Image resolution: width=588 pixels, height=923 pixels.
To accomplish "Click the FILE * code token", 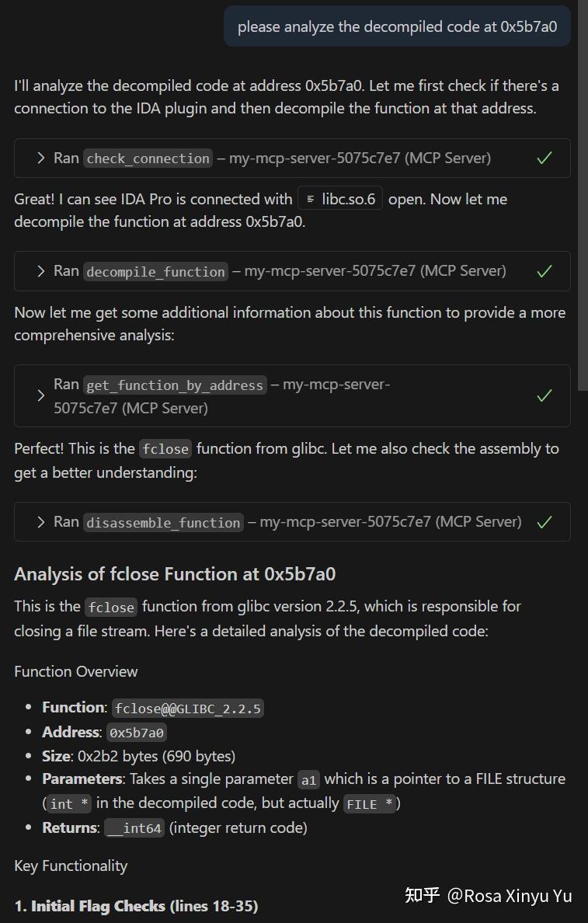I will point(371,803).
